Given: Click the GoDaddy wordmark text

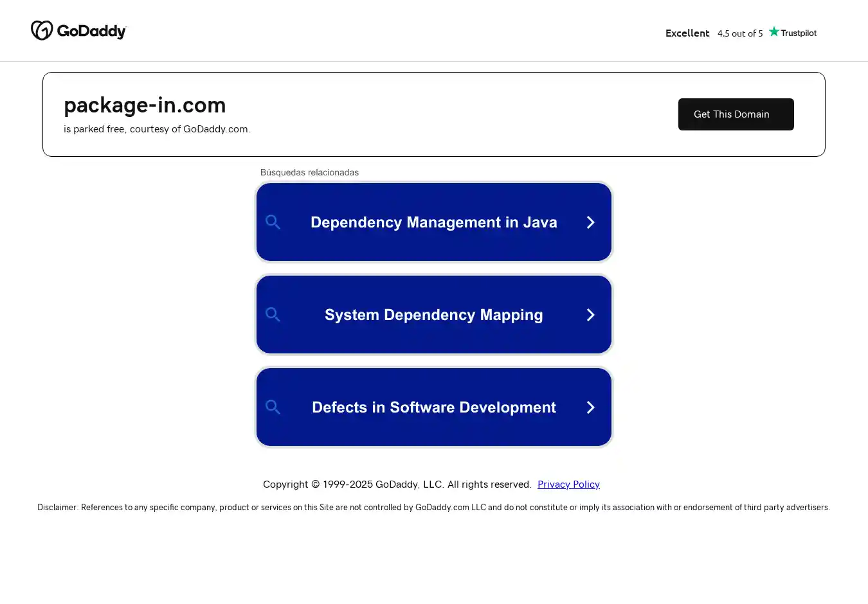Looking at the screenshot, I should 91,31.
